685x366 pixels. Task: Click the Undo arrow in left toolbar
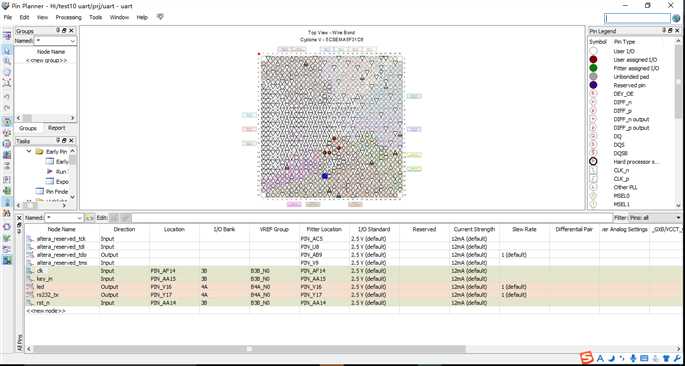click(x=7, y=96)
